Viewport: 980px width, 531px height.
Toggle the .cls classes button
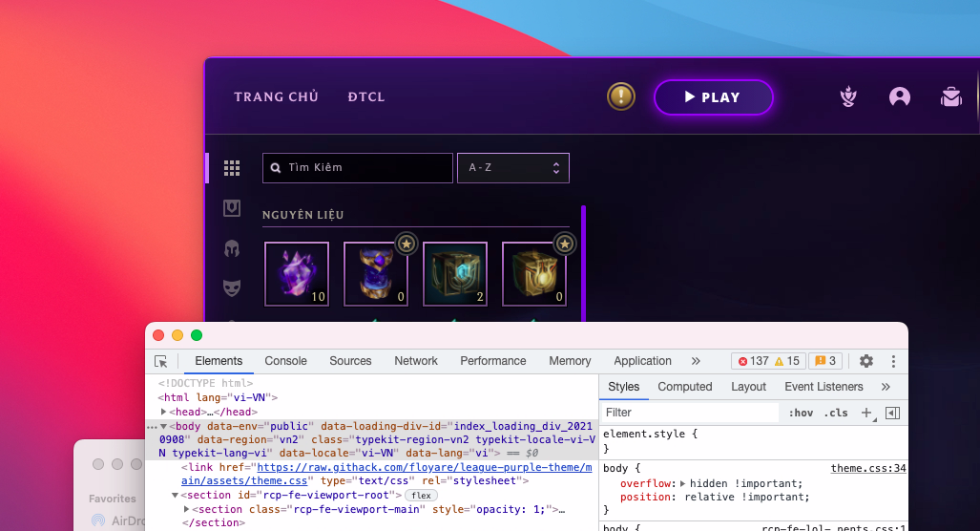(x=836, y=413)
